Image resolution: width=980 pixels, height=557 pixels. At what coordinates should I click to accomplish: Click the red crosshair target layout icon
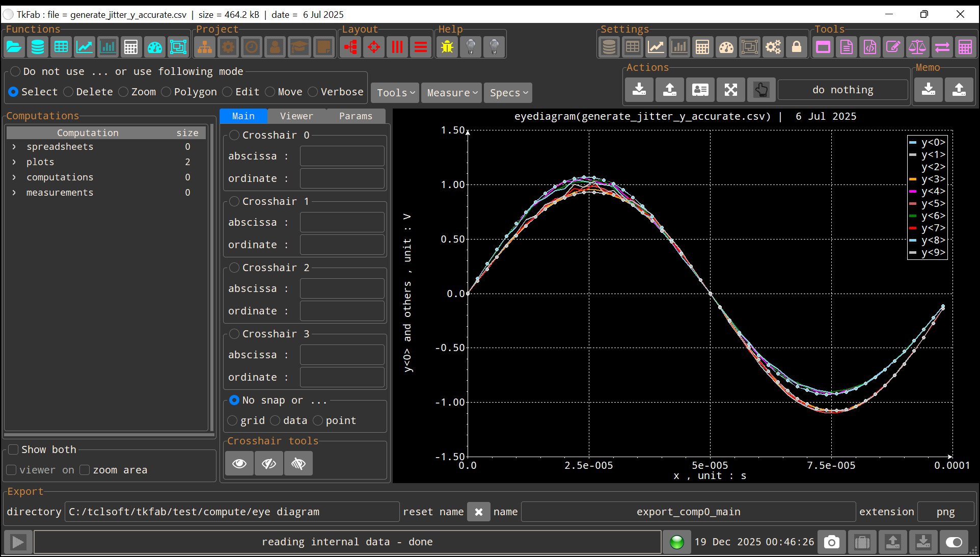[x=374, y=47]
